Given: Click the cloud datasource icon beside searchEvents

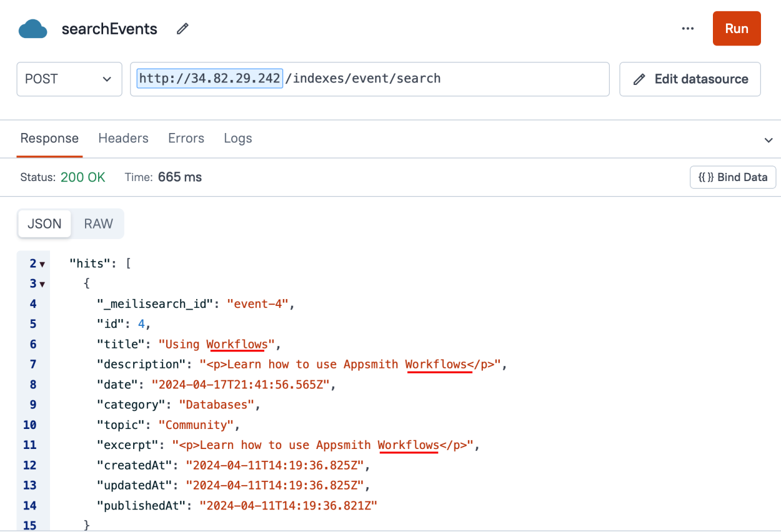Looking at the screenshot, I should coord(32,28).
